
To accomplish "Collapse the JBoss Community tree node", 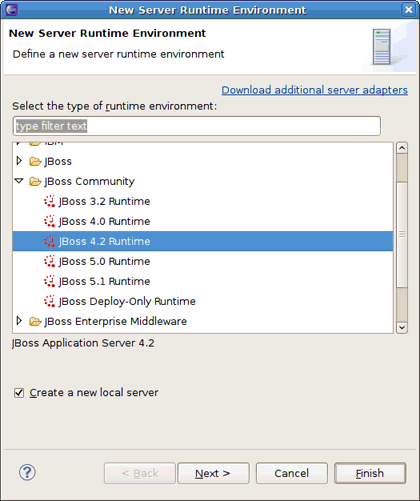I will point(19,181).
